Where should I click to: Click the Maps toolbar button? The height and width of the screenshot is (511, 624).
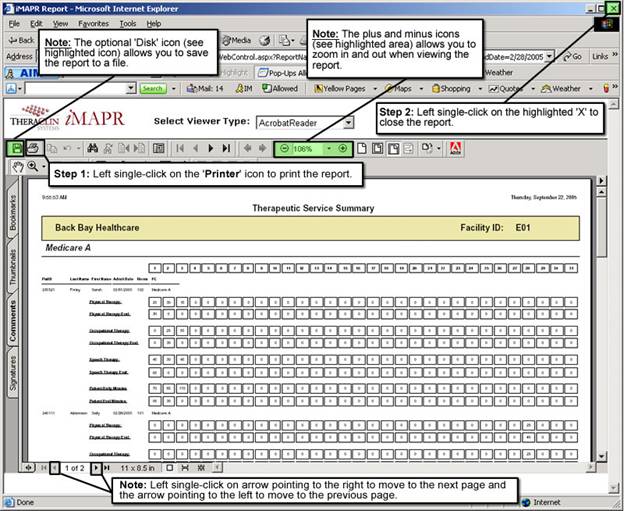399,88
